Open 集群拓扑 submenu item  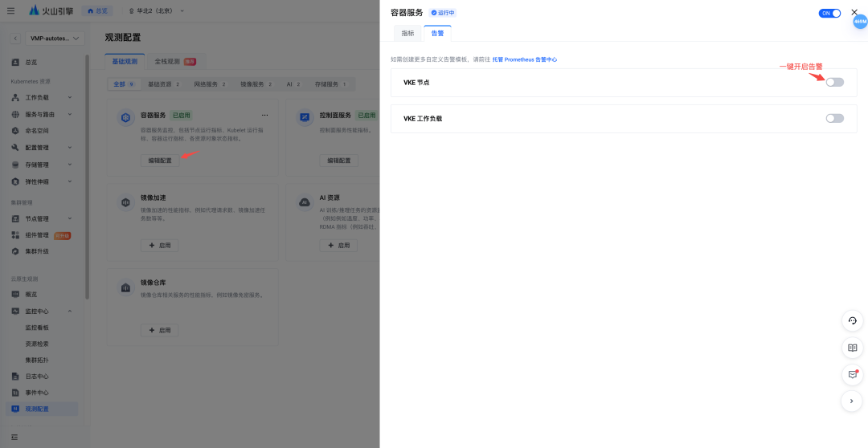point(37,360)
